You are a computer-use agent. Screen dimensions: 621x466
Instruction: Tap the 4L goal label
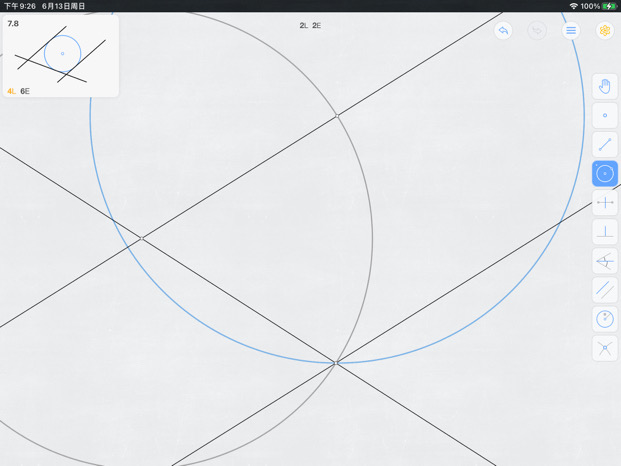tap(11, 91)
